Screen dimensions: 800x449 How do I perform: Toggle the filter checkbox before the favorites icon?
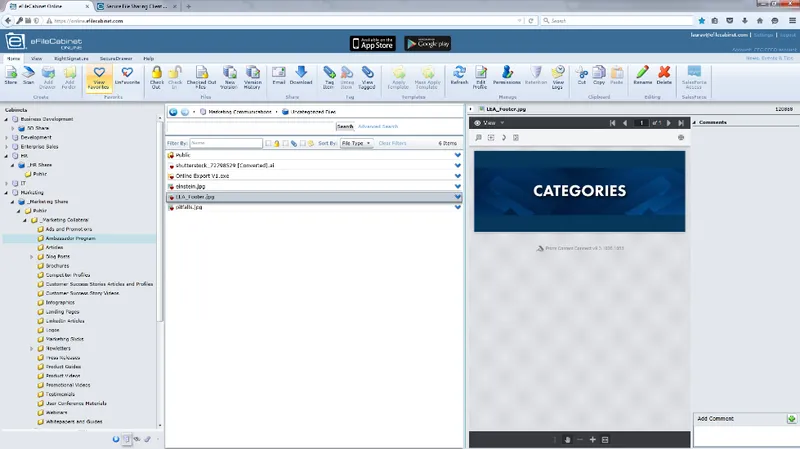click(x=303, y=143)
